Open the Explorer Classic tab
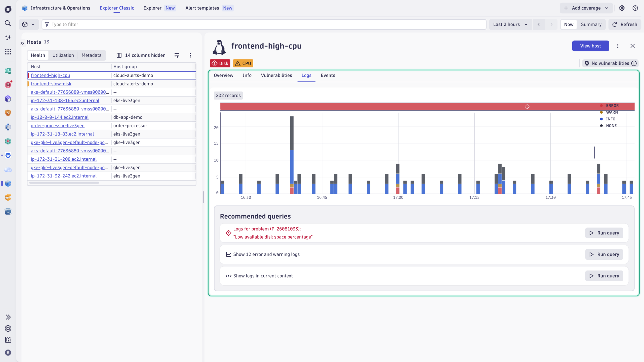The image size is (644, 362). click(117, 8)
